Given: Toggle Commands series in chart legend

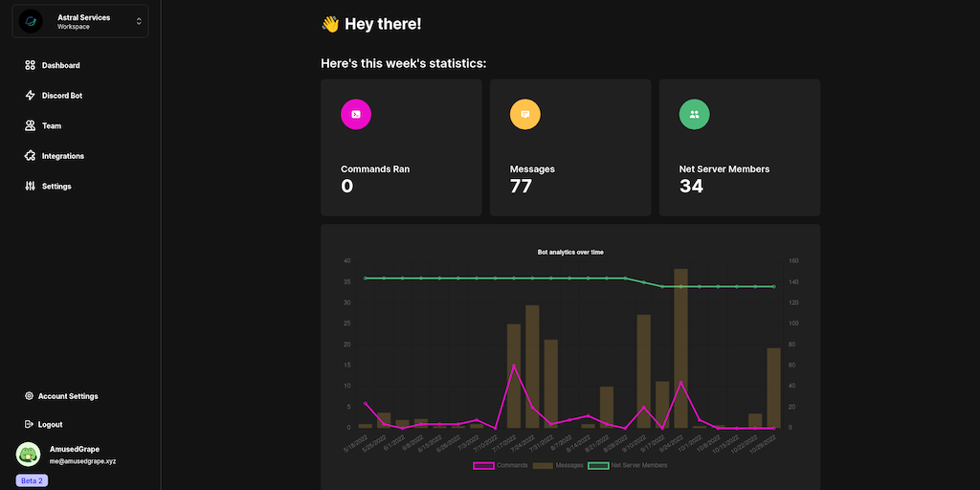Looking at the screenshot, I should tap(500, 465).
